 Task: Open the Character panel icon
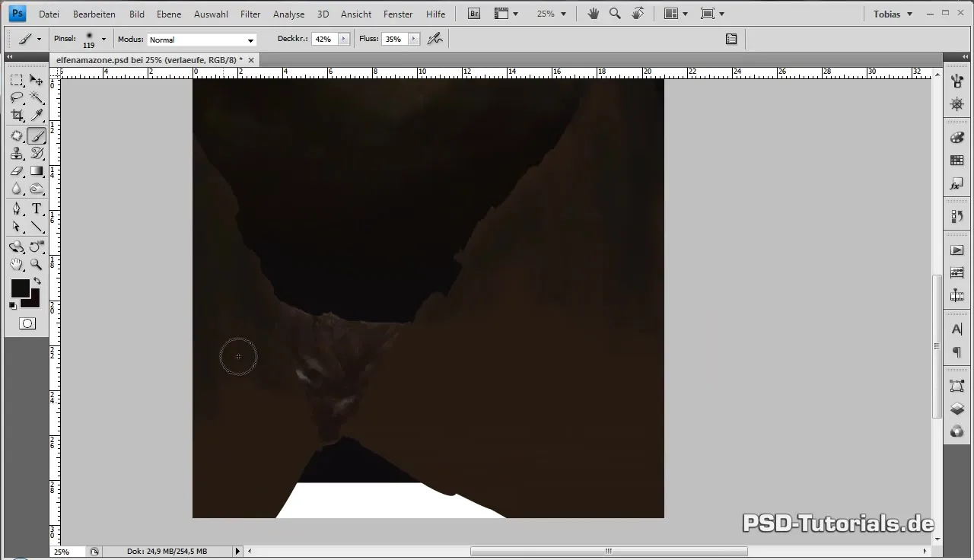tap(957, 329)
